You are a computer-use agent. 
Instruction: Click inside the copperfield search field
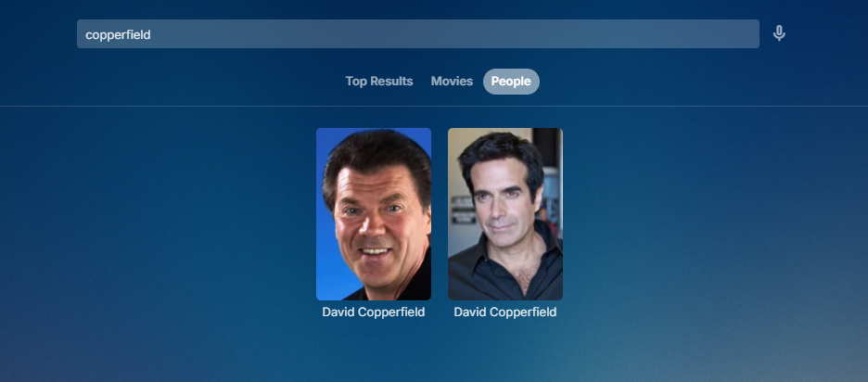point(418,33)
